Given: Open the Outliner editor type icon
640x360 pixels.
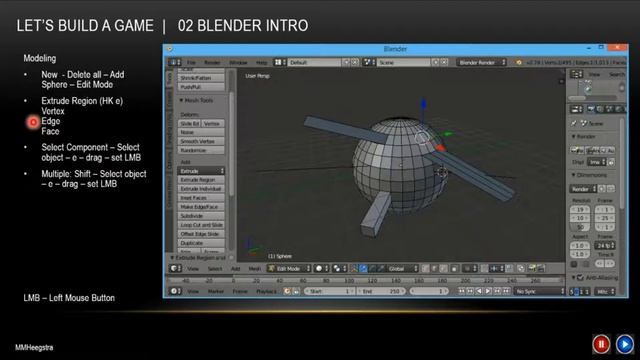Looking at the screenshot, I should point(576,74).
